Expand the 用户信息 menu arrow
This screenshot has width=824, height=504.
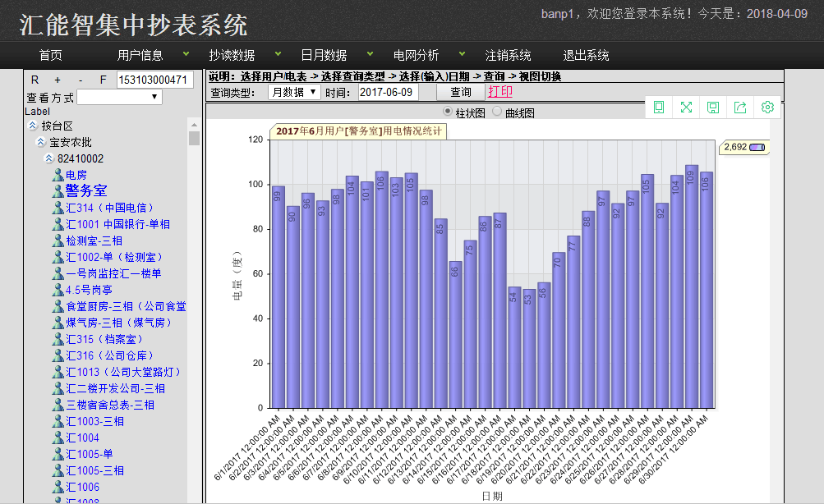coord(186,53)
